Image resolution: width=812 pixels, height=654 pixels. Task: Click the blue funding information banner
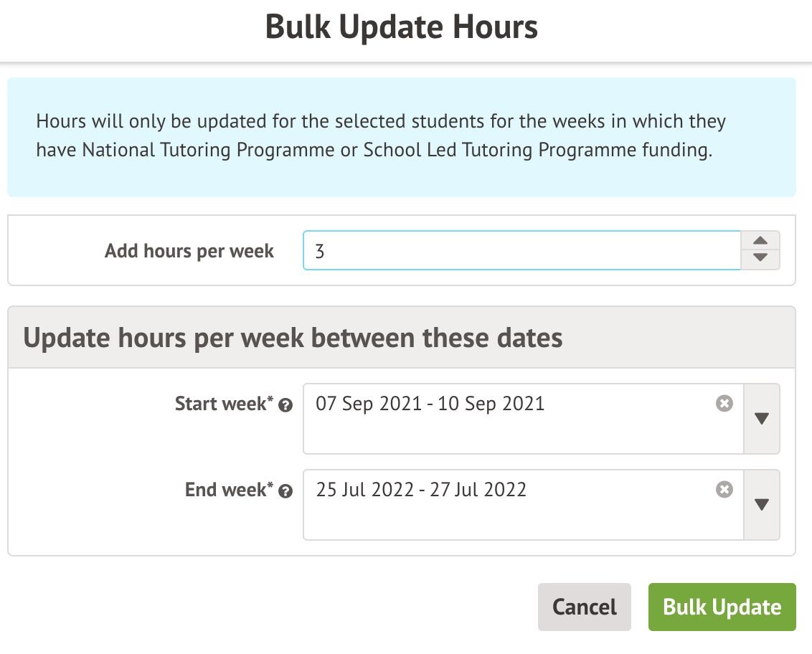click(402, 137)
